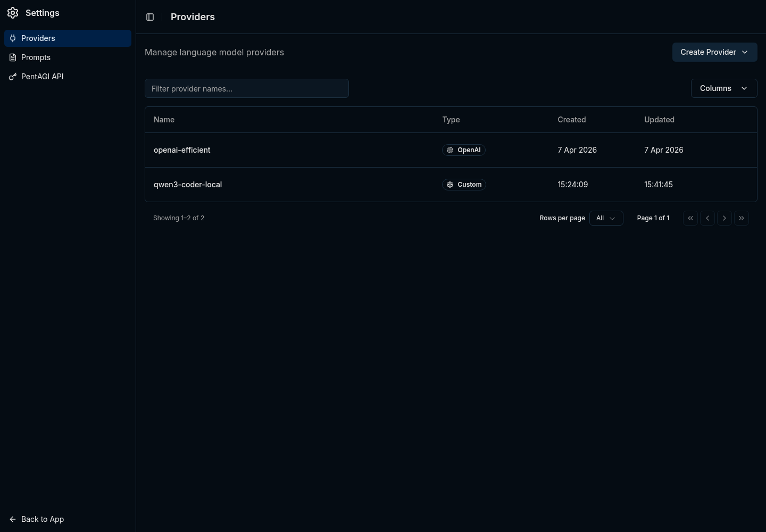This screenshot has width=766, height=532.
Task: Click 'Showing 1–2 of 2' text
Action: tap(179, 218)
